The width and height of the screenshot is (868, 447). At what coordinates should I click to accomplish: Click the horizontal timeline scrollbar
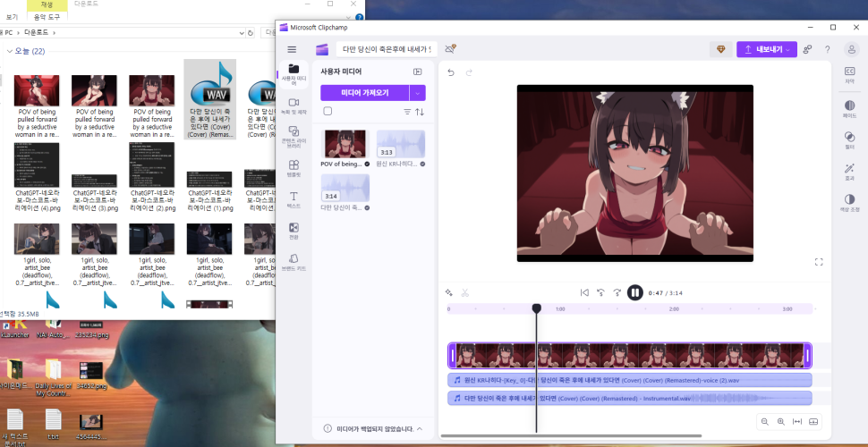click(x=570, y=436)
